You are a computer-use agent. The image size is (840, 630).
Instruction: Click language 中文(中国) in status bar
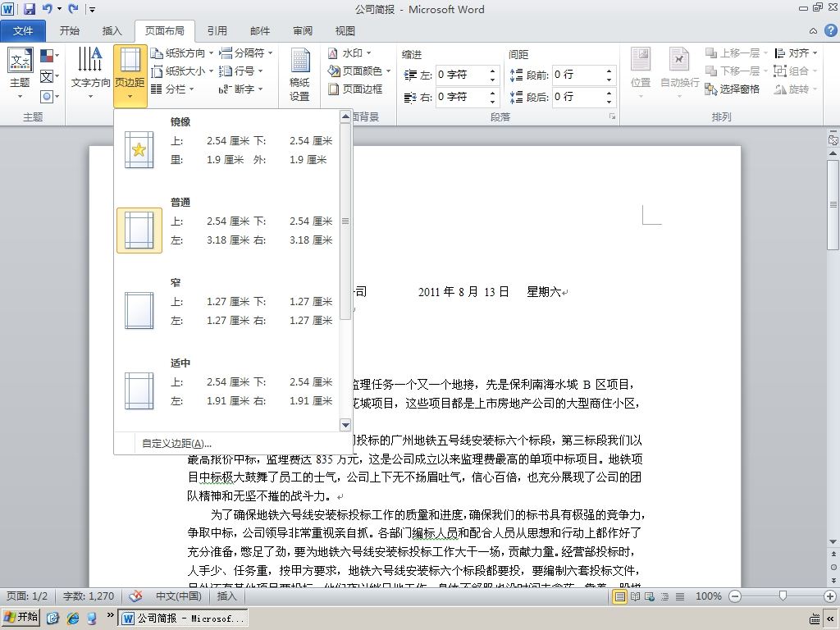coord(178,596)
